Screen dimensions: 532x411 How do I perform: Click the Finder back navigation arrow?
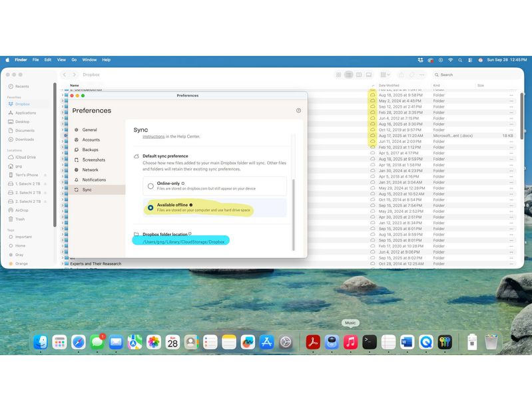click(65, 74)
